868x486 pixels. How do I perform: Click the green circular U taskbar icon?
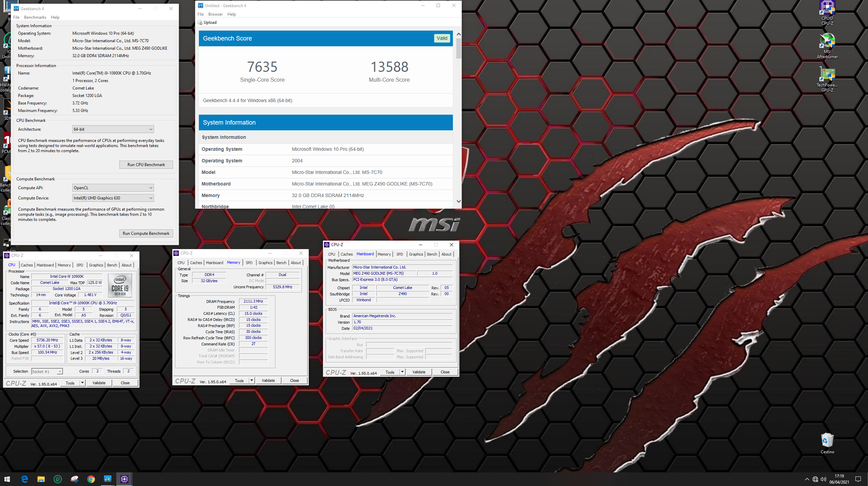coord(57,479)
